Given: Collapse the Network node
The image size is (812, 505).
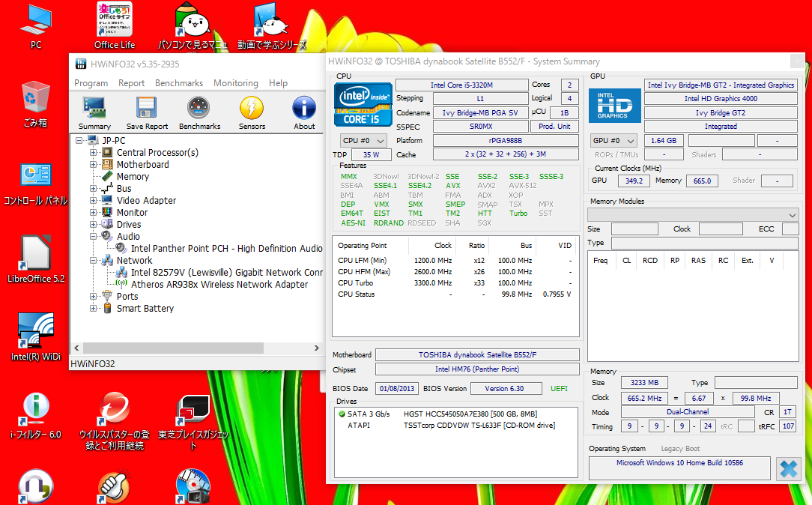Looking at the screenshot, I should tap(93, 261).
